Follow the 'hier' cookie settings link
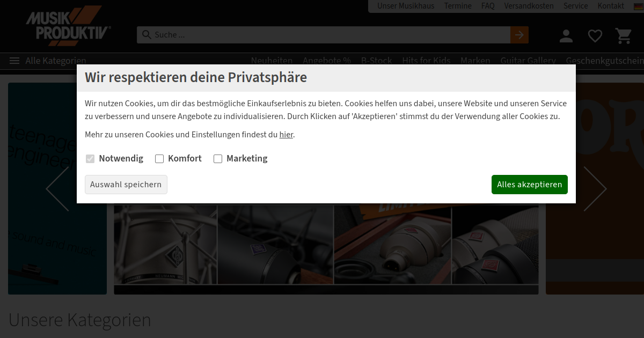The width and height of the screenshot is (644, 338). (x=286, y=135)
